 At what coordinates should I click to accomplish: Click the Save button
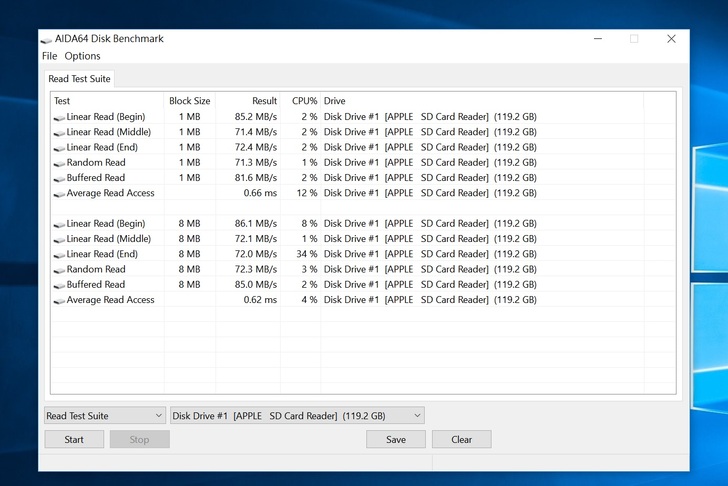tap(396, 439)
